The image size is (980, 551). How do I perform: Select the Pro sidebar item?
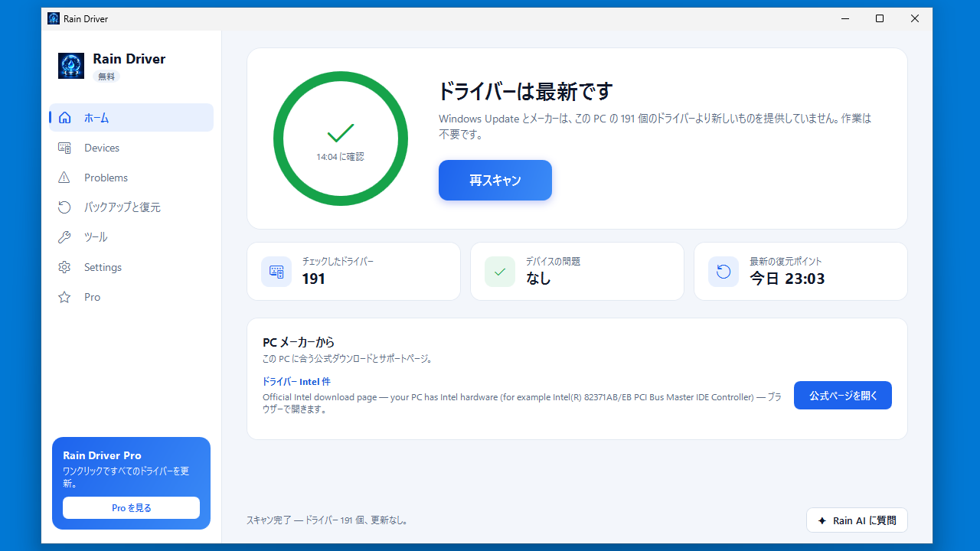[132, 297]
